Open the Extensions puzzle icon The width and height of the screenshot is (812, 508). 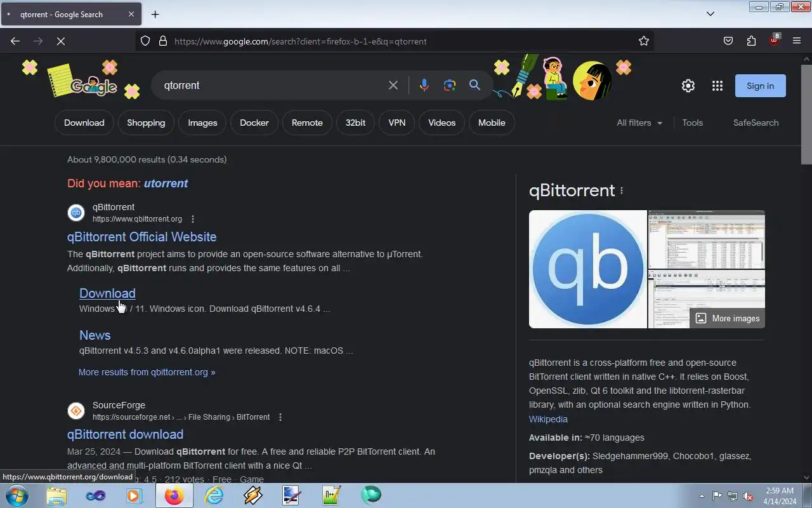(751, 41)
